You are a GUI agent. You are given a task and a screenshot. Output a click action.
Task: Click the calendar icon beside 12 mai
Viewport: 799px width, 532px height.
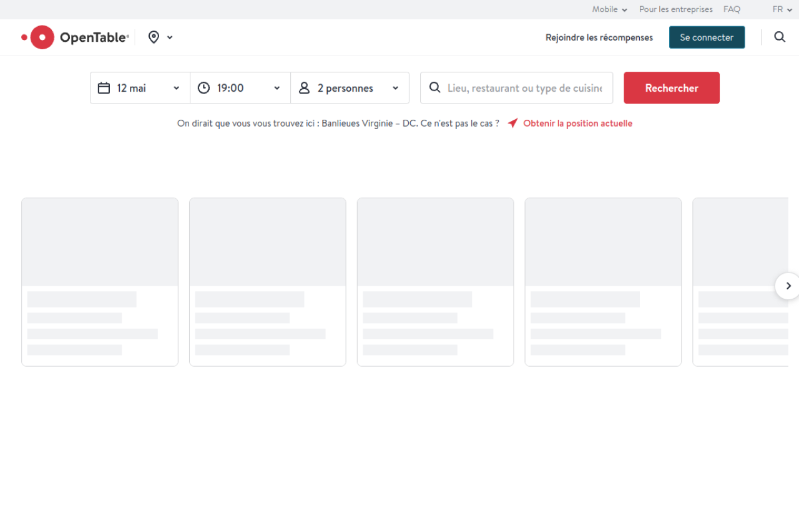pyautogui.click(x=104, y=88)
